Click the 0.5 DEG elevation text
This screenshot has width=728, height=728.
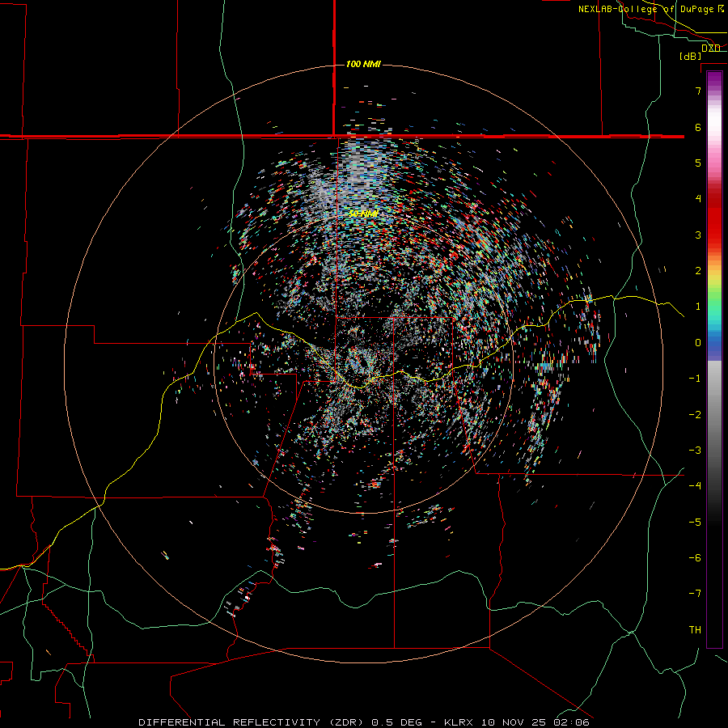point(397,722)
